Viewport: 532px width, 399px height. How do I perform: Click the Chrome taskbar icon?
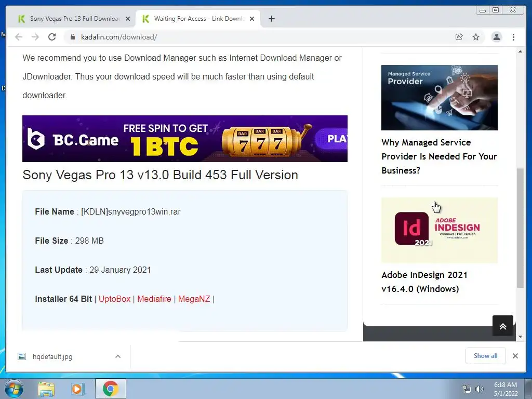[x=110, y=389]
